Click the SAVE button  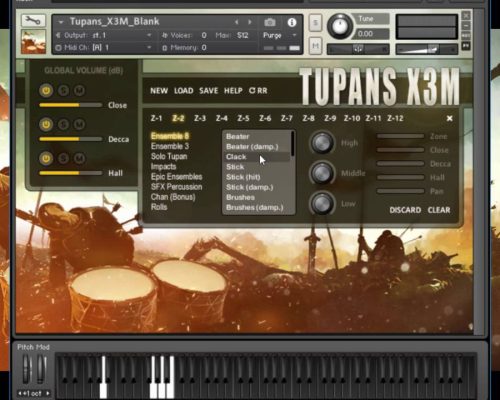[209, 91]
